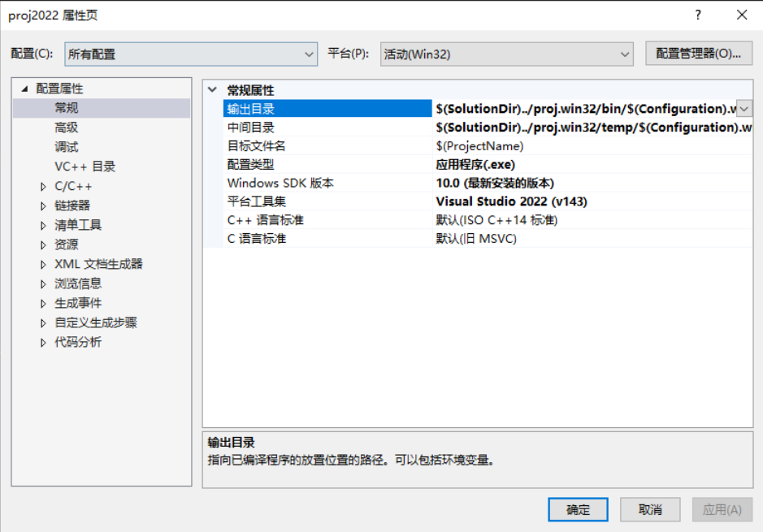Click the 取消 button
The image size is (763, 532).
point(649,509)
